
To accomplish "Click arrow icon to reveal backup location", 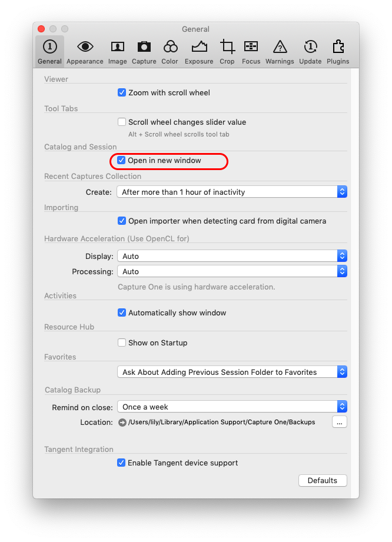I will point(122,423).
